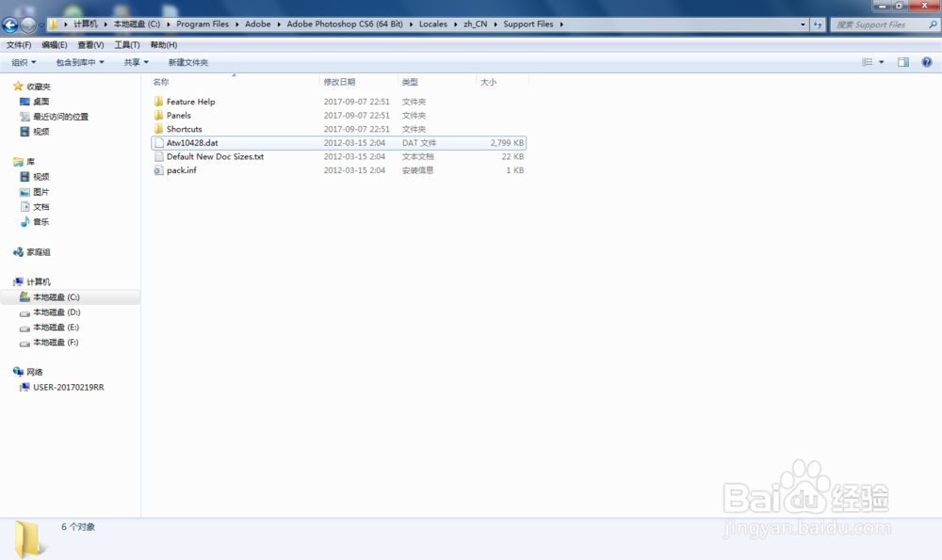Open 桌面 in the favorites sidebar
This screenshot has height=560, width=942.
pos(41,102)
